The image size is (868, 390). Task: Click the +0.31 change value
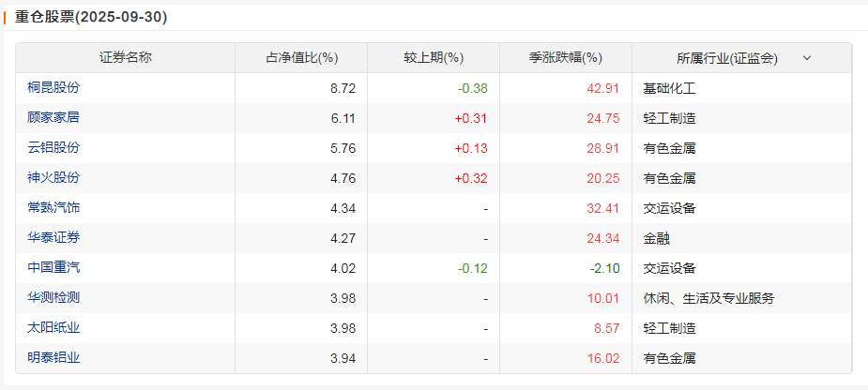pyautogui.click(x=471, y=118)
